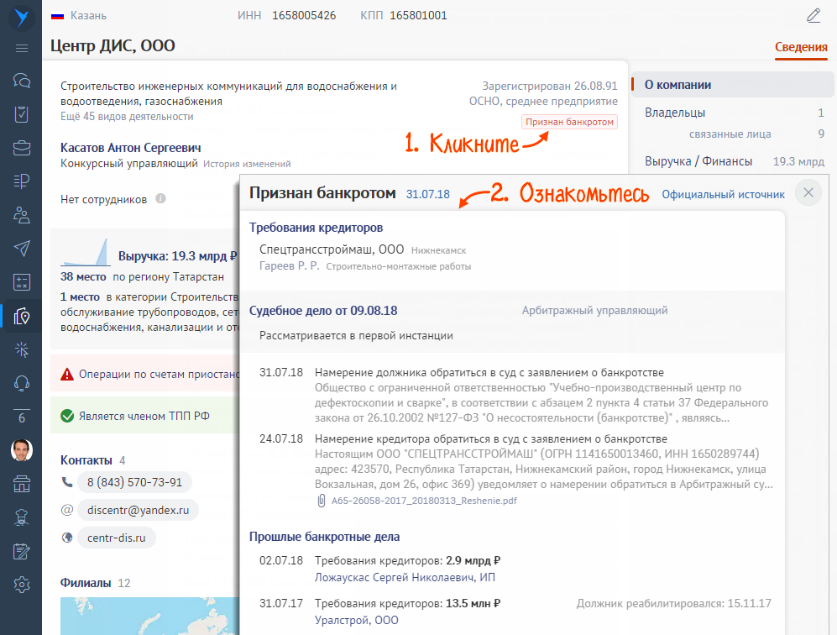Click the 31.07.18 date in the popup header
Image resolution: width=837 pixels, height=635 pixels.
tap(428, 194)
